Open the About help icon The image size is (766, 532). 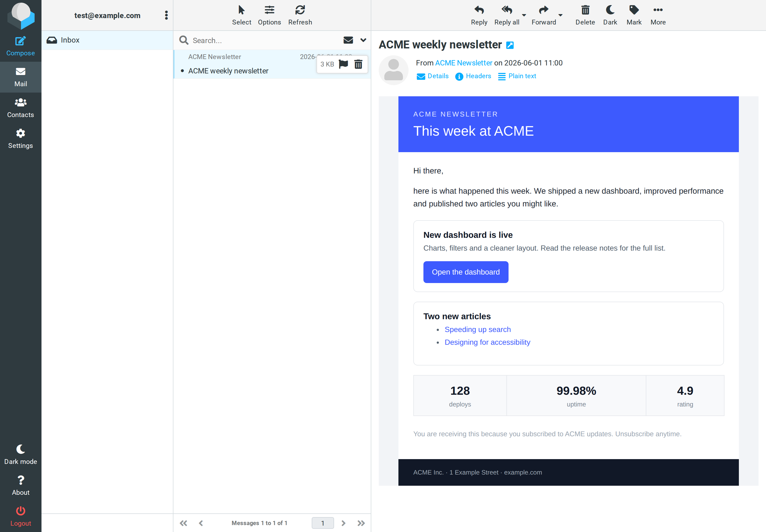20,486
